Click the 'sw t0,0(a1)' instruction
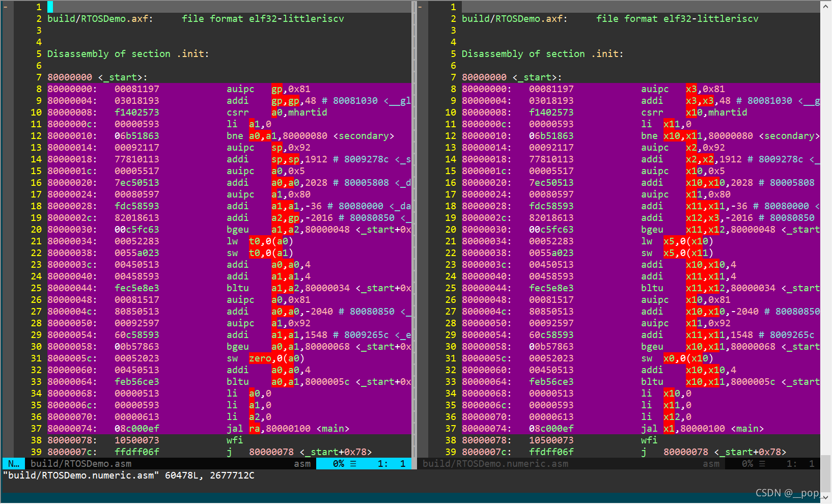The height and width of the screenshot is (504, 832). (260, 253)
